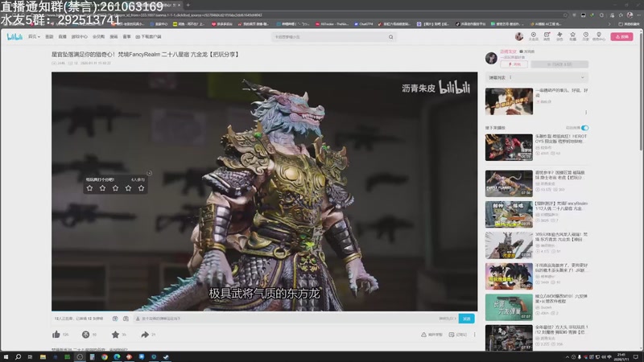The width and height of the screenshot is (644, 362).
Task: Toggle the autoplay next switch
Action: coord(585,128)
